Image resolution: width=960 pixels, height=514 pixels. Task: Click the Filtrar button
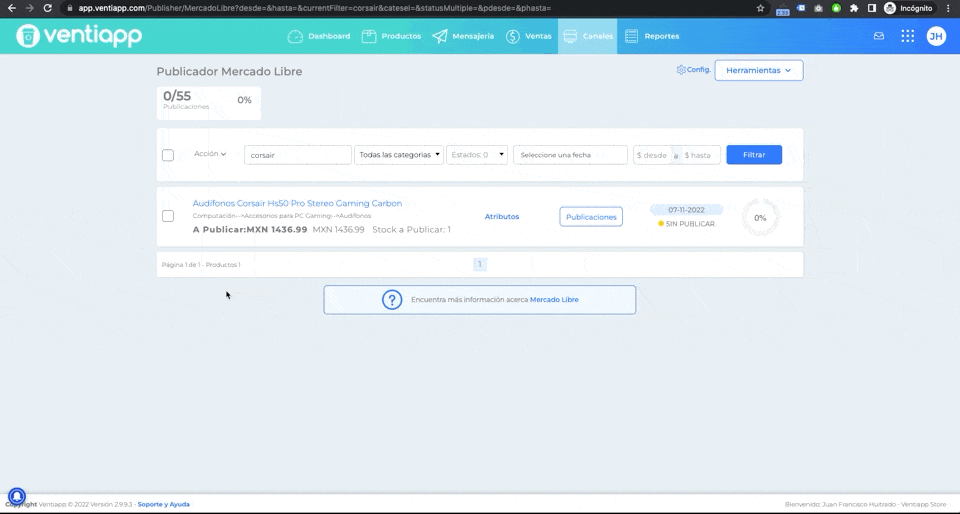click(754, 155)
